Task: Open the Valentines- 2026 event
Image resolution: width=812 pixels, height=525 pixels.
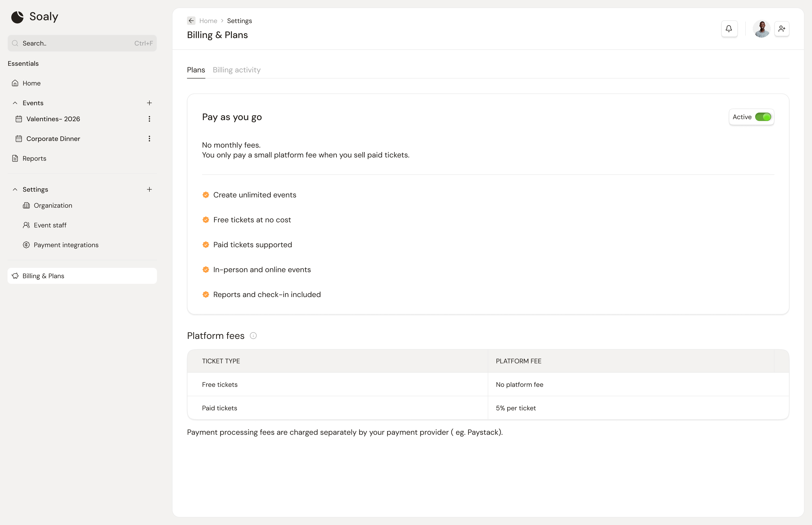Action: point(53,119)
